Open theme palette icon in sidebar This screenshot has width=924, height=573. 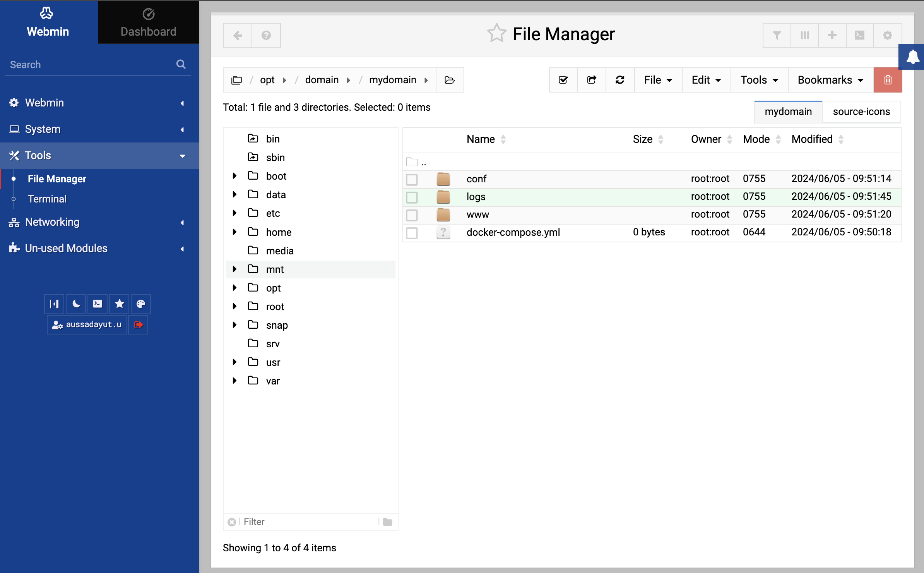(141, 304)
